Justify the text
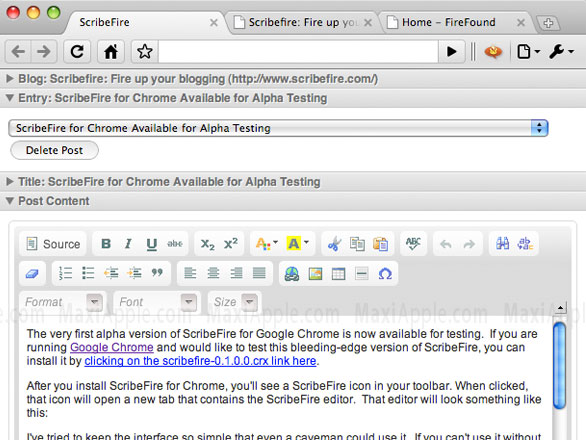Screen dimensions: 586x440 click(x=259, y=274)
